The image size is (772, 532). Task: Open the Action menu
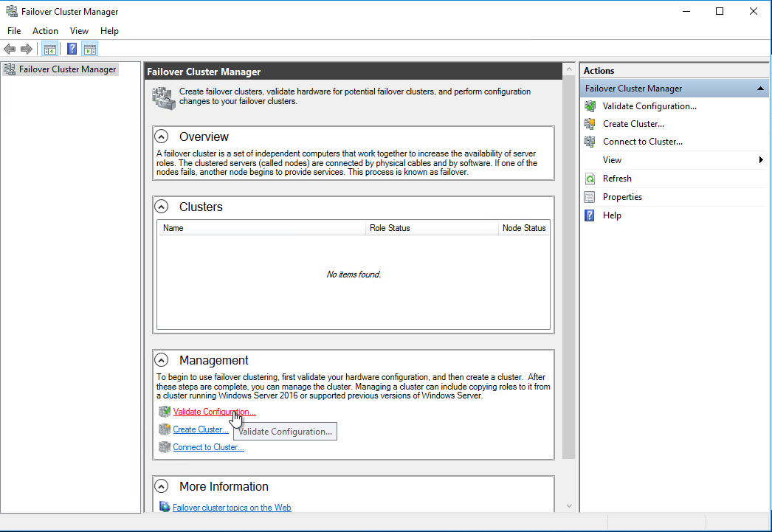pos(45,31)
